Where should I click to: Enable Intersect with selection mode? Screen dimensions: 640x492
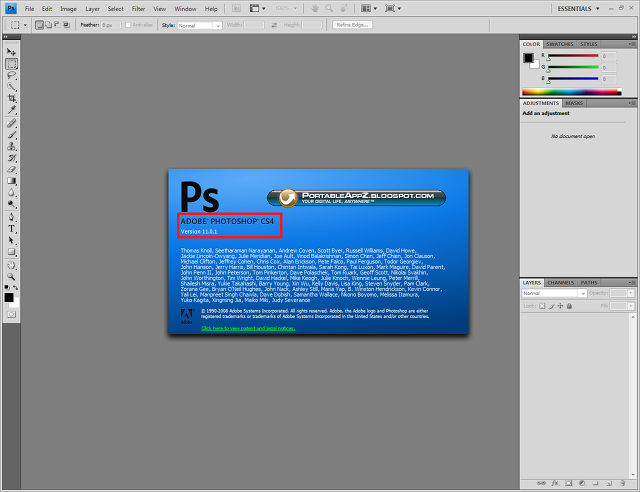click(66, 25)
